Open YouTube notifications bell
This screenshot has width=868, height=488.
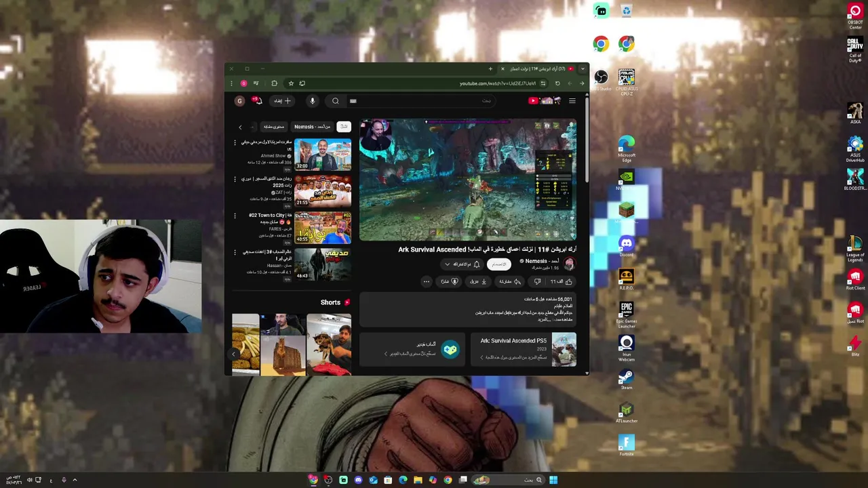tap(258, 101)
